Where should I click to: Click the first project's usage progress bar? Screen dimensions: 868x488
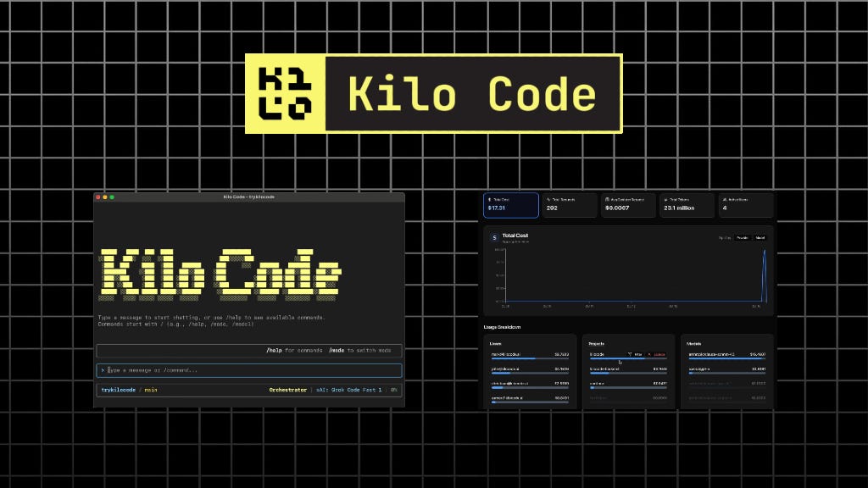[628, 358]
